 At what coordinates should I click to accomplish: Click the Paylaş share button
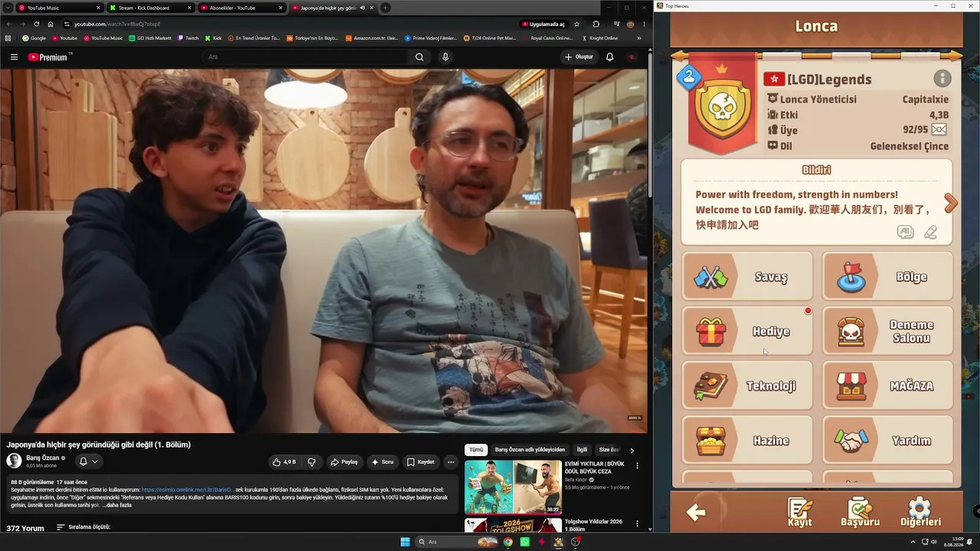tap(344, 461)
